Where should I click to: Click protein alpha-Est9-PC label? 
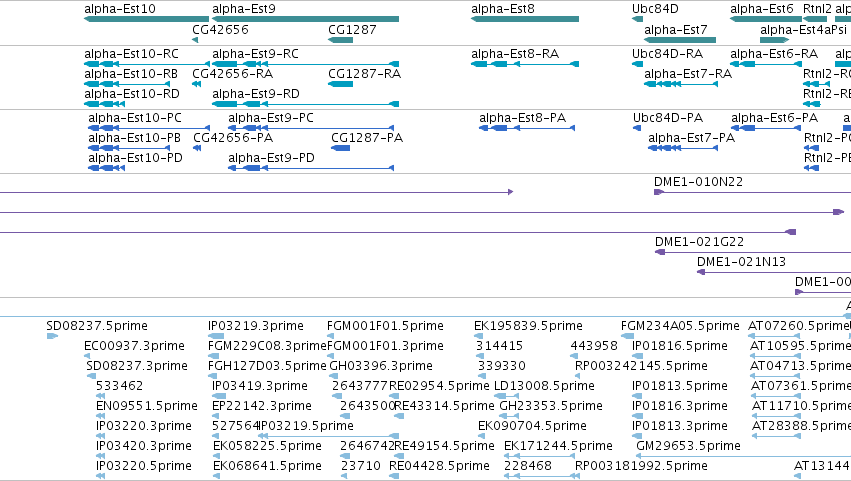point(271,118)
